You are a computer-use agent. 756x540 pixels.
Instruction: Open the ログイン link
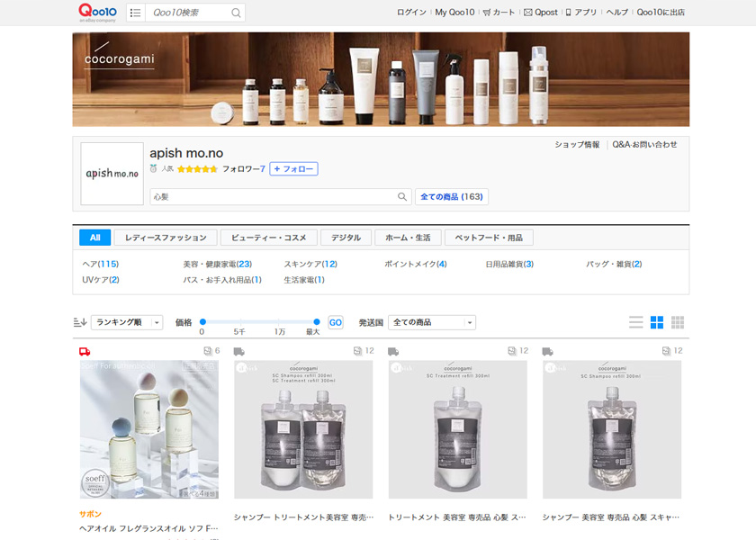pos(412,13)
